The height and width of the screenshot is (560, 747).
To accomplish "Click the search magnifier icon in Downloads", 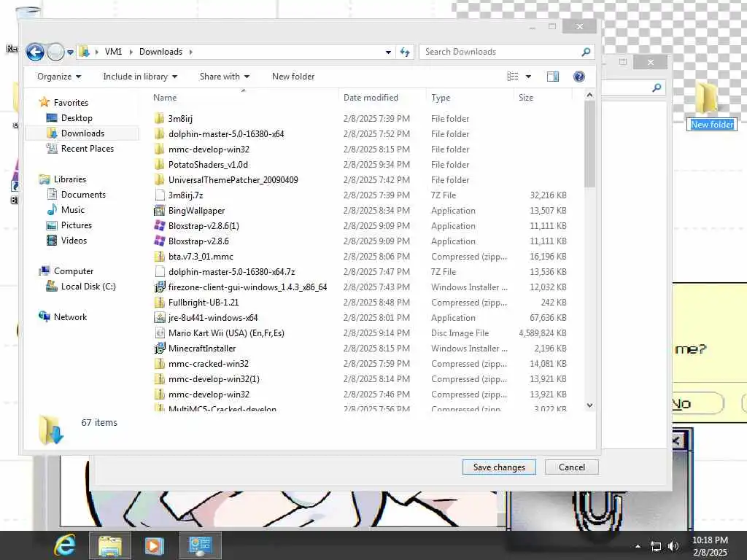I will (x=586, y=52).
